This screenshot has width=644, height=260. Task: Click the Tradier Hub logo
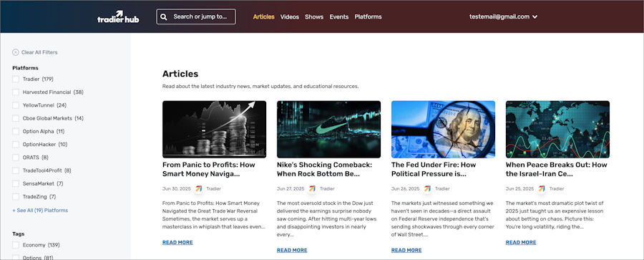(x=118, y=17)
